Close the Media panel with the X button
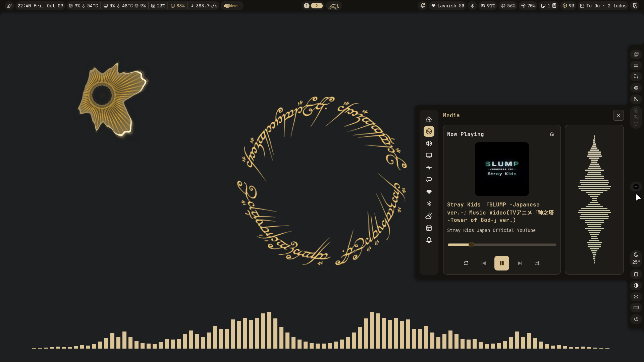The height and width of the screenshot is (362, 644). click(619, 115)
